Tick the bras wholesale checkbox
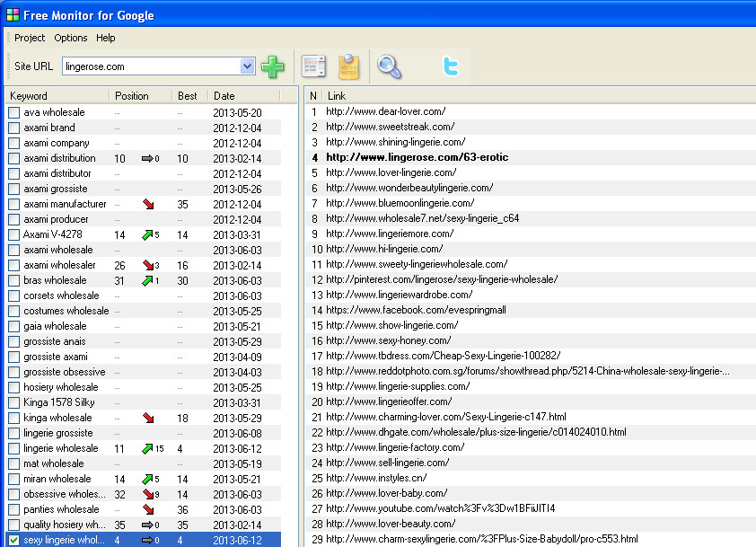The image size is (756, 547). tap(14, 281)
